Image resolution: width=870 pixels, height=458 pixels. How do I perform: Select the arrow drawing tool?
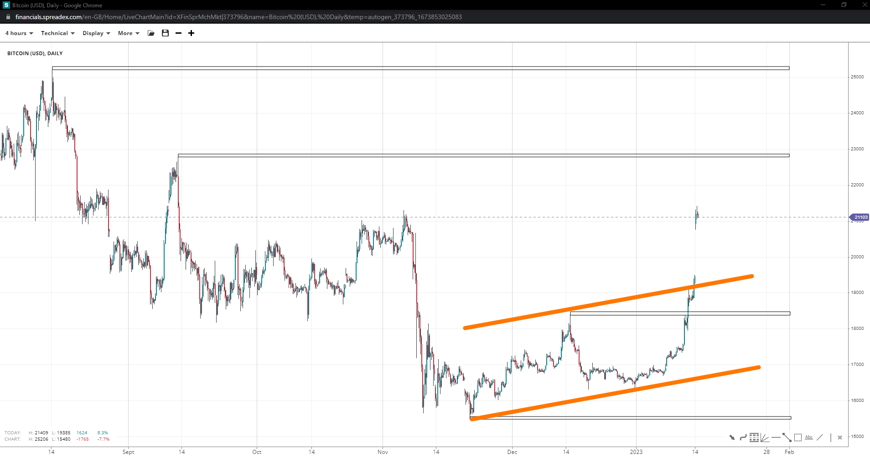[x=732, y=437]
